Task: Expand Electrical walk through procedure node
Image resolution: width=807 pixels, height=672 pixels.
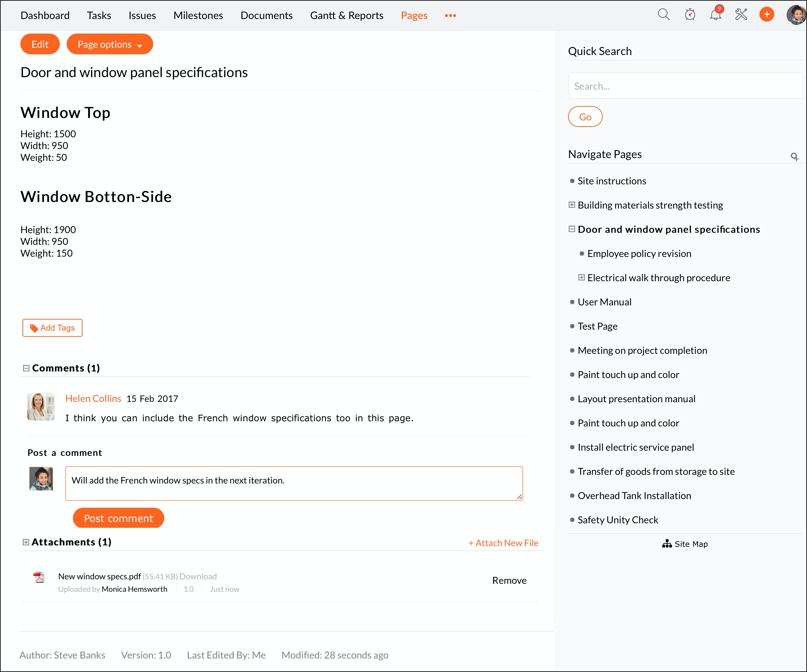Action: pyautogui.click(x=582, y=278)
